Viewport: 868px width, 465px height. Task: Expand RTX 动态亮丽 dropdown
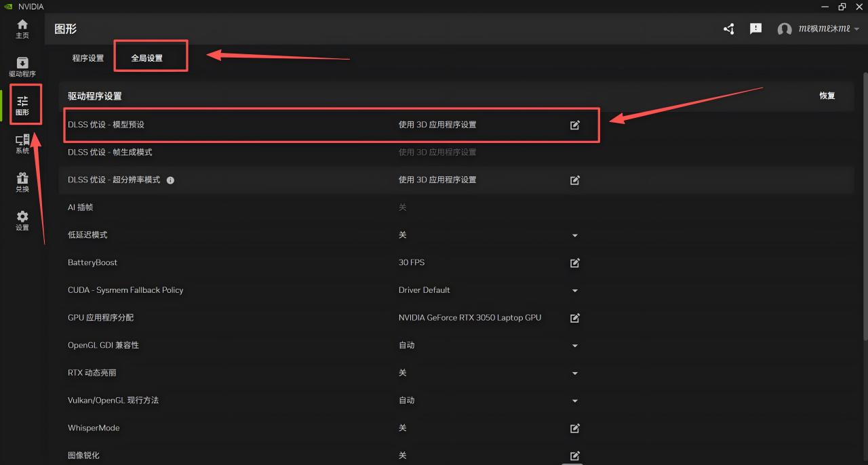(x=575, y=373)
